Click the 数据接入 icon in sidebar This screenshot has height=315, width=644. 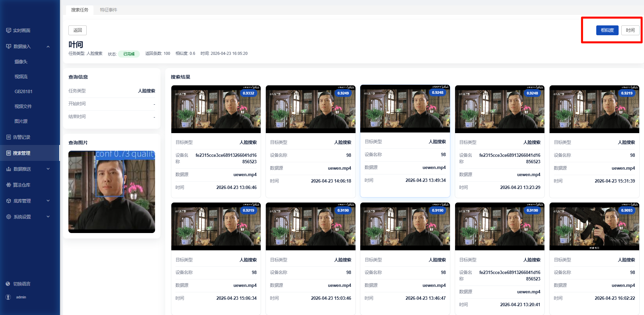(x=8, y=46)
